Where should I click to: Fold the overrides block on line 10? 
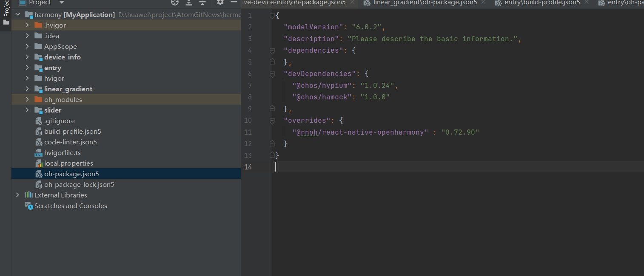pos(272,121)
